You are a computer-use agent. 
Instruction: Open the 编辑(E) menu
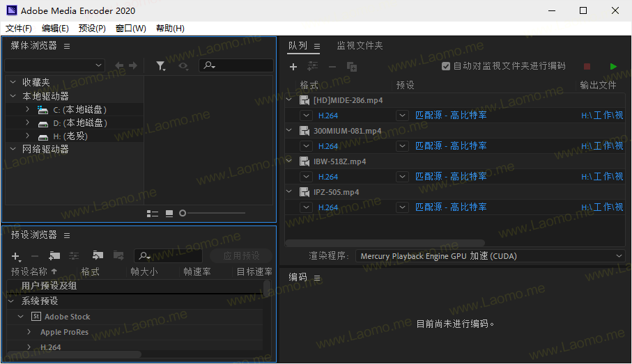[x=55, y=29]
